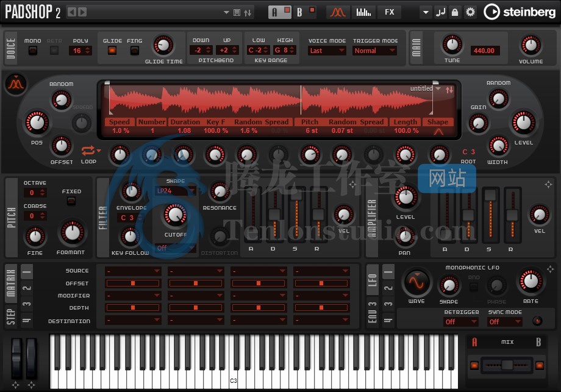Click the grain Pos knob
This screenshot has width=561, height=392.
pos(37,123)
